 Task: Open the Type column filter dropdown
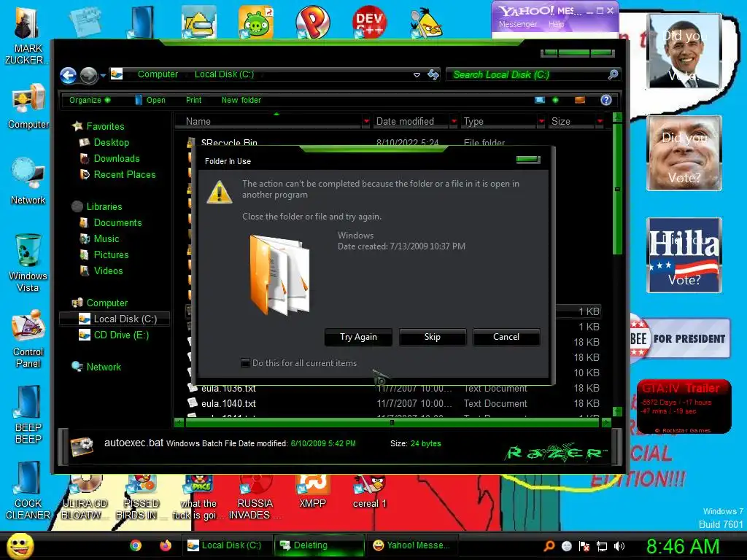coord(541,122)
